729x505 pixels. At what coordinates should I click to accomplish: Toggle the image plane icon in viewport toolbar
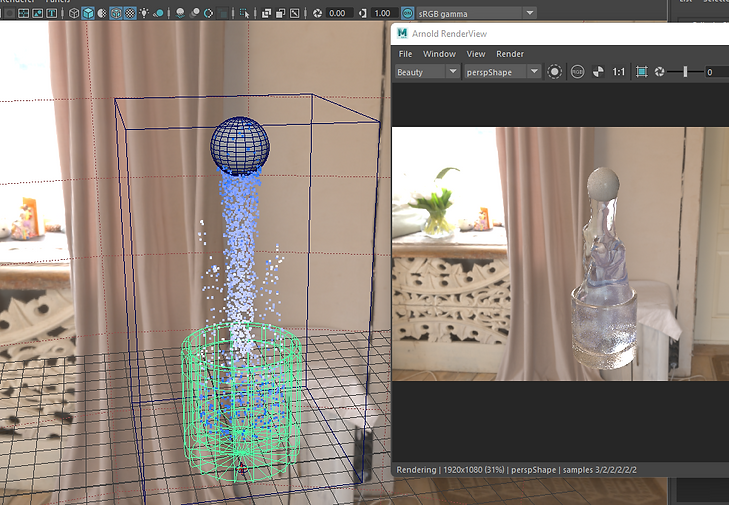37,13
